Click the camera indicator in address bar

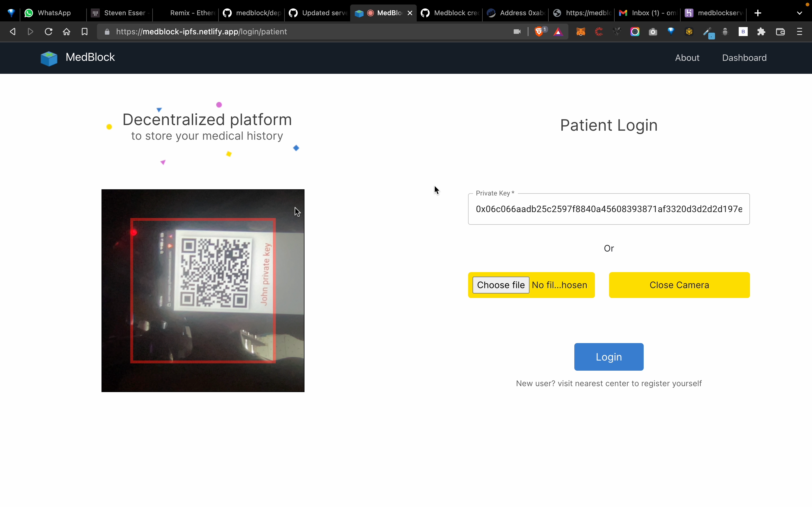click(517, 32)
